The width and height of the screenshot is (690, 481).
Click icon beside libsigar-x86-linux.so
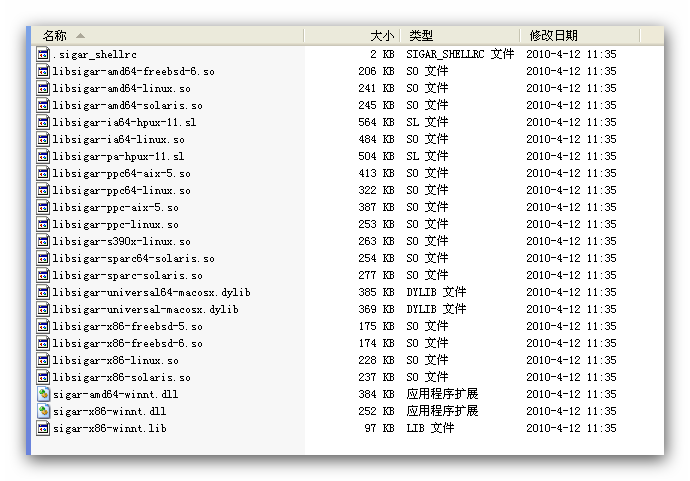point(43,360)
